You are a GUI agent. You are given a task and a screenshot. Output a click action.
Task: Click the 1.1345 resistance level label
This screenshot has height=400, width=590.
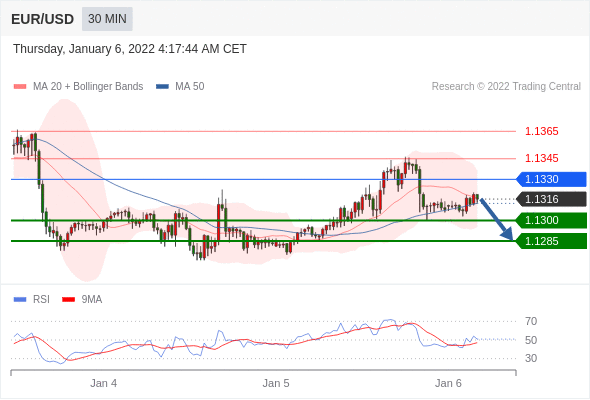click(x=541, y=158)
